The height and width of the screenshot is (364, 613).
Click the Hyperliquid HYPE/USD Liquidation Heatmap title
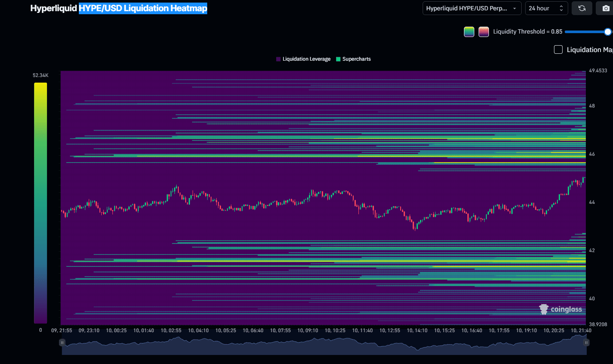[118, 8]
